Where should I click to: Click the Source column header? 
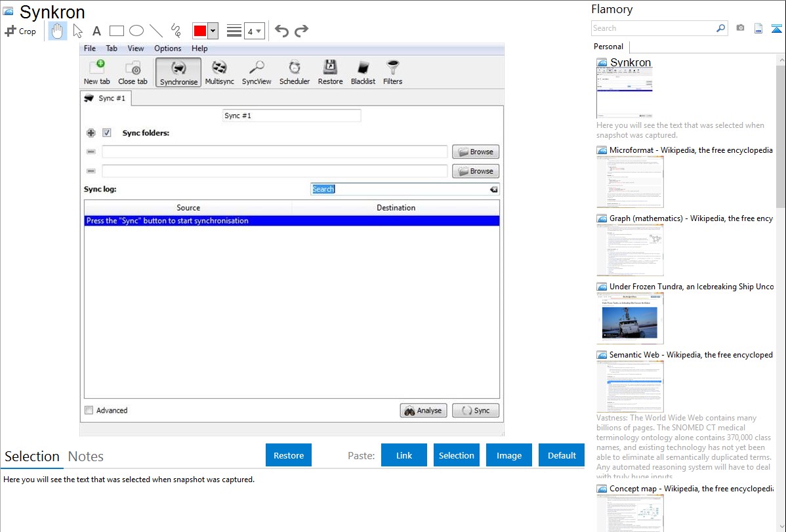click(x=188, y=207)
